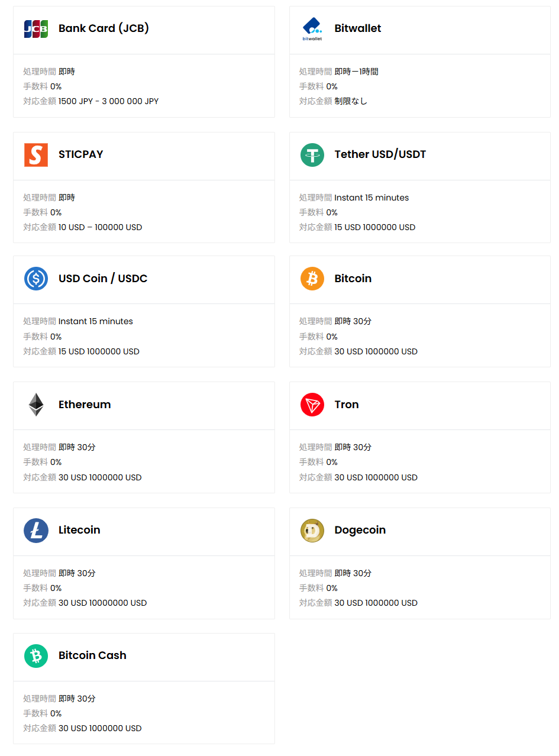This screenshot has width=559, height=756.
Task: Select the Tether USD/USDT title
Action: pyautogui.click(x=380, y=154)
